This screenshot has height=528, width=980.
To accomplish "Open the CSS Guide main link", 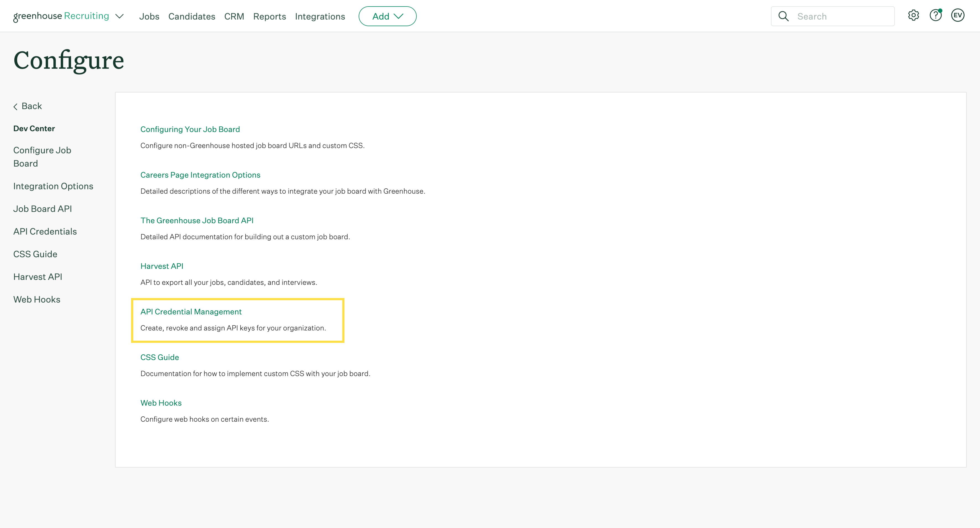I will (x=159, y=357).
